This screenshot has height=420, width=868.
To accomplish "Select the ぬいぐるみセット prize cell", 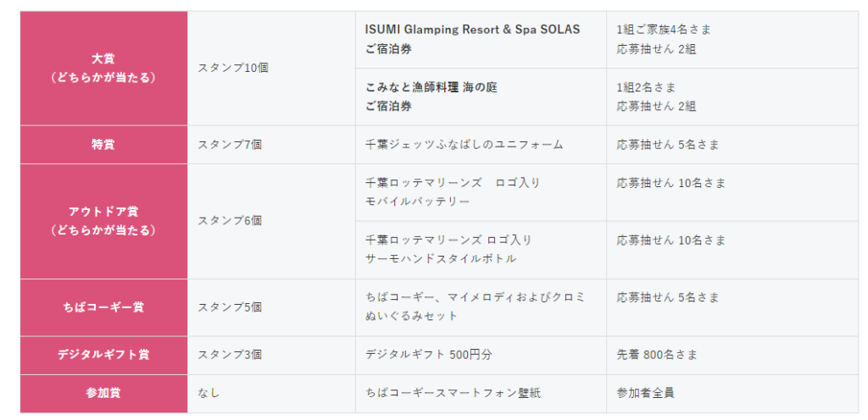I will [x=481, y=307].
